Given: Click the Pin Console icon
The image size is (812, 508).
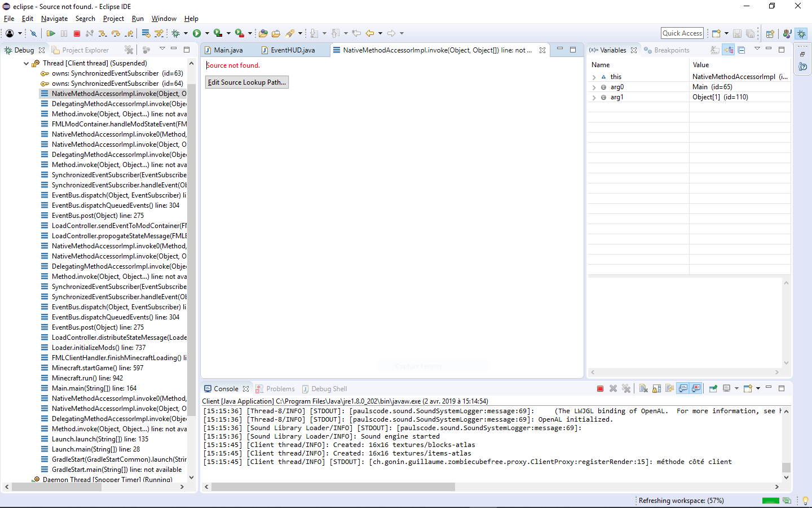Looking at the screenshot, I should coord(713,389).
